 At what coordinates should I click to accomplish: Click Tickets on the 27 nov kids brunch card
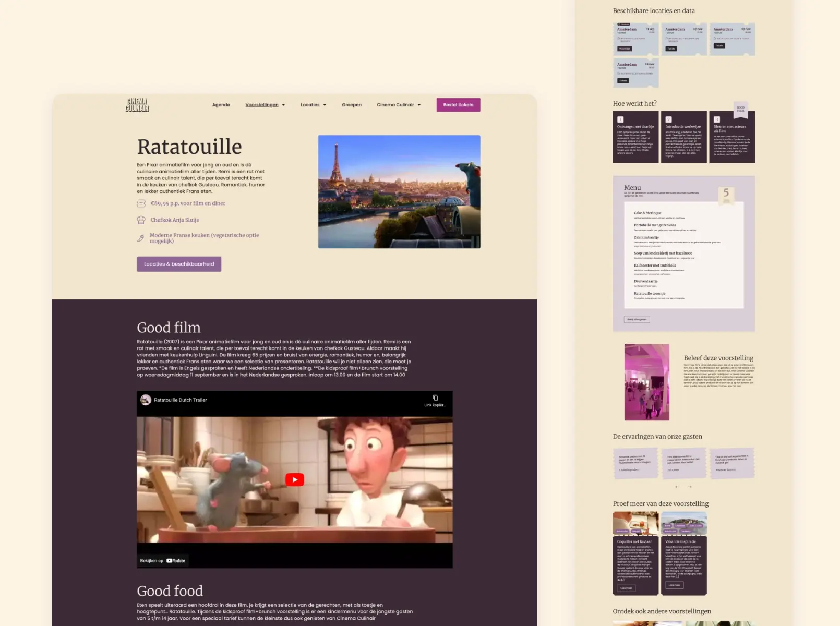click(671, 49)
